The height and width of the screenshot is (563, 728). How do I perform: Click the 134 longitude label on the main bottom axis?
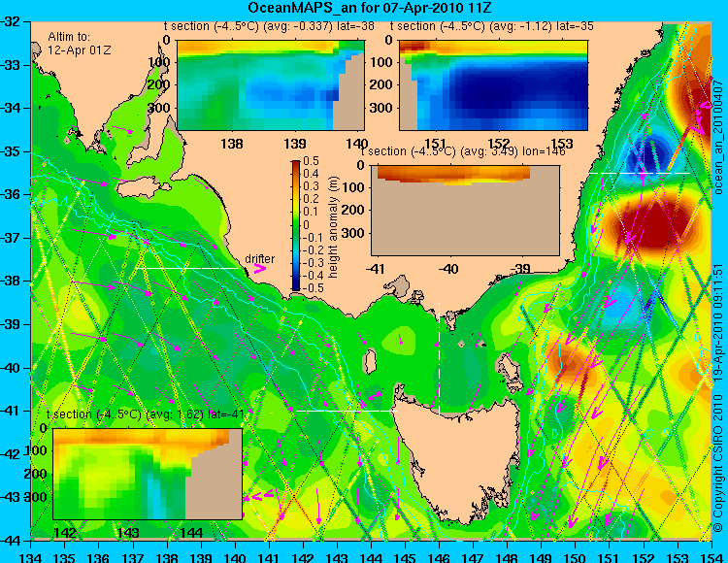pyautogui.click(x=31, y=557)
